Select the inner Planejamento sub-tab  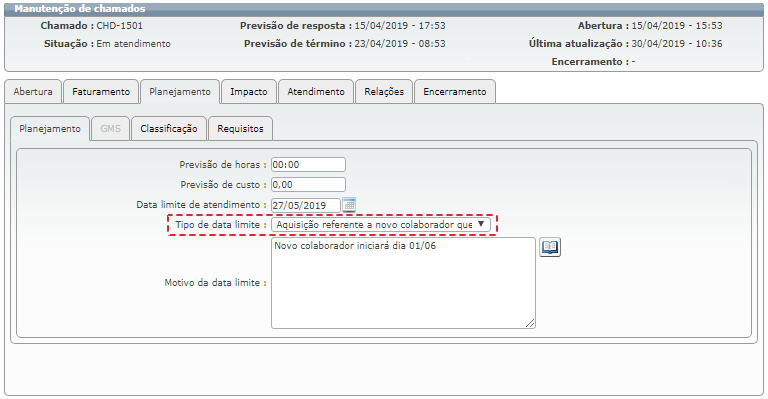tap(50, 129)
